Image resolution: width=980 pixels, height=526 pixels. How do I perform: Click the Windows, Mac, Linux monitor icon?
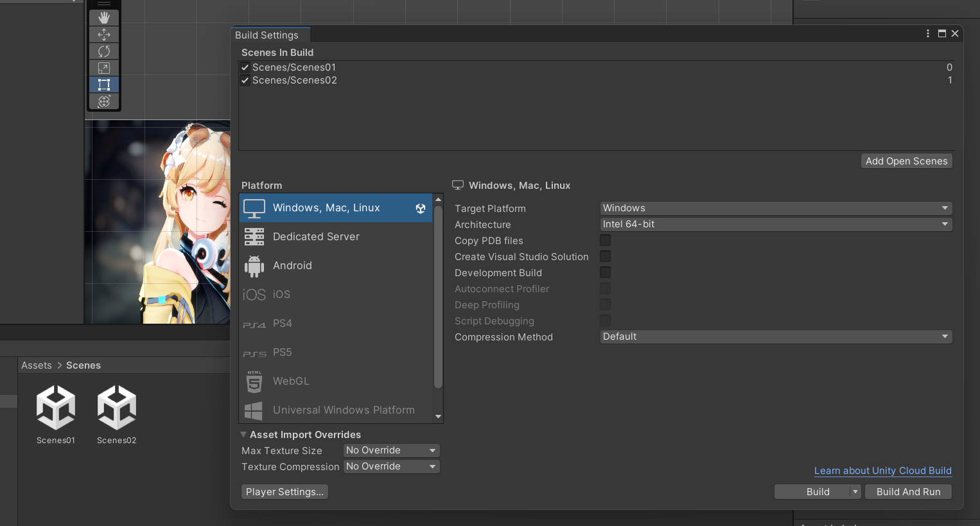pos(254,208)
